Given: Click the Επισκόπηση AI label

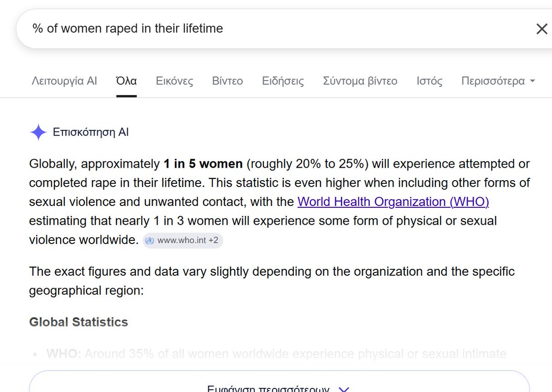Looking at the screenshot, I should click(x=91, y=132).
